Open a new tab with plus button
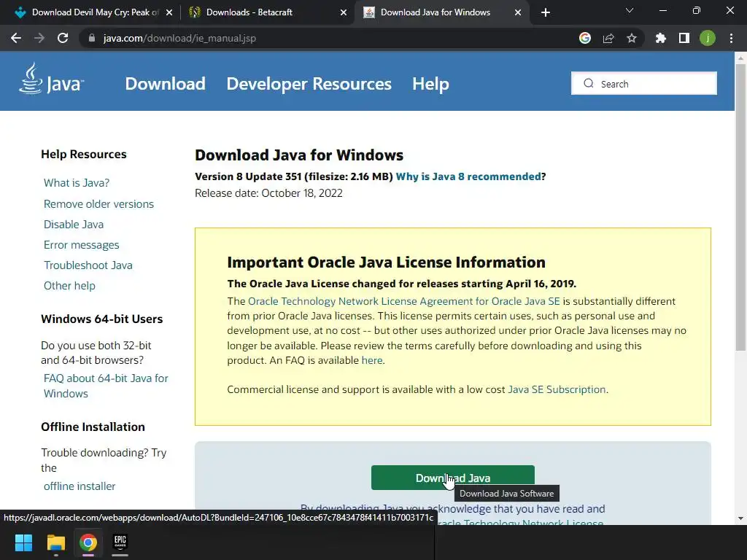This screenshot has height=560, width=747. click(x=546, y=12)
